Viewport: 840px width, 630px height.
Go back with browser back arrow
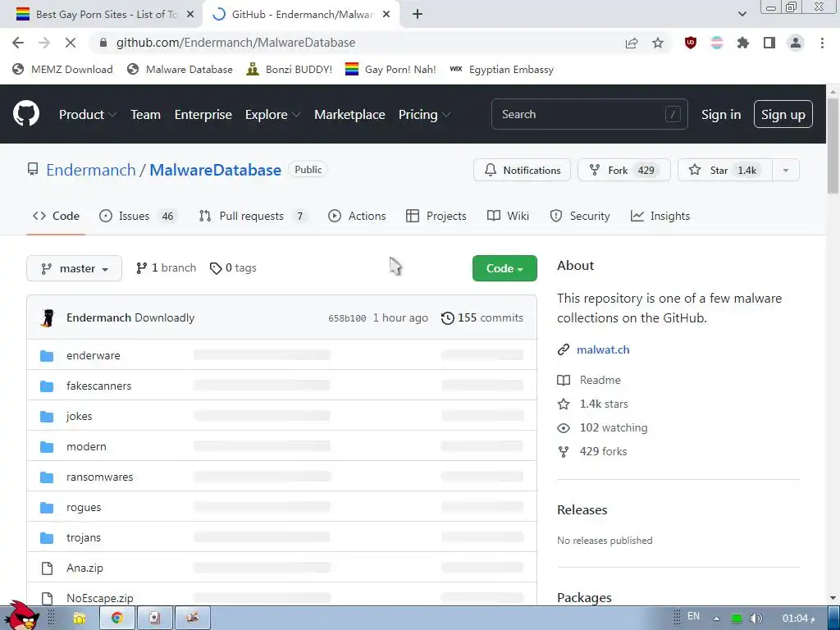click(x=18, y=43)
